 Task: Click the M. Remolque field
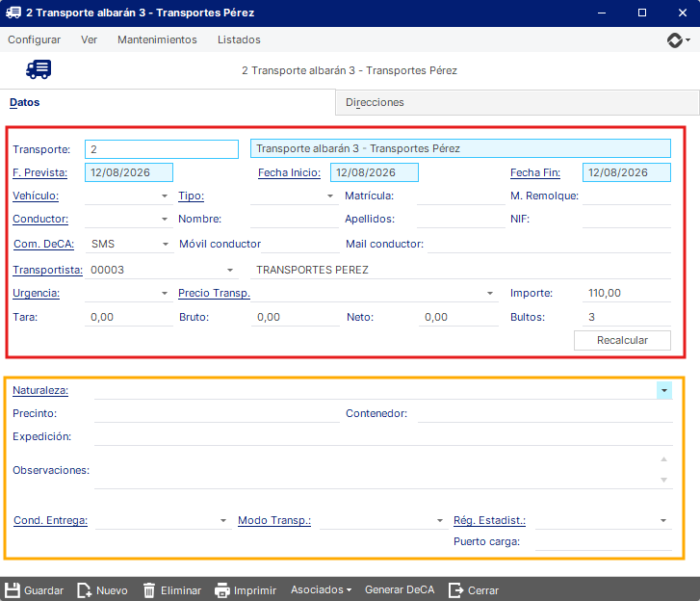[627, 196]
